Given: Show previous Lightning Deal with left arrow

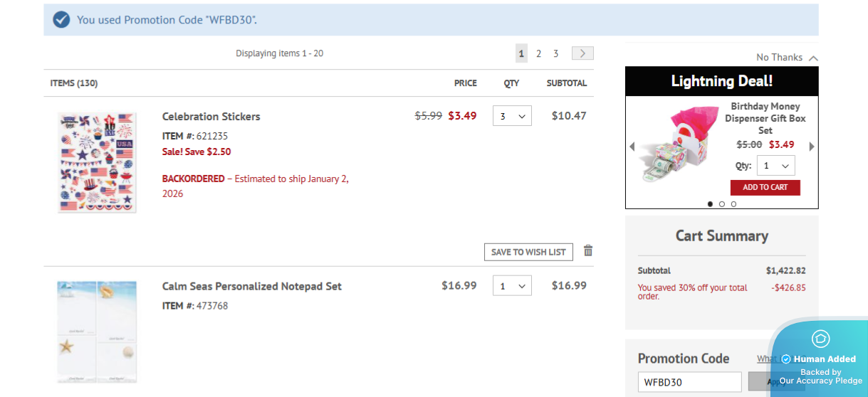Looking at the screenshot, I should click(632, 147).
